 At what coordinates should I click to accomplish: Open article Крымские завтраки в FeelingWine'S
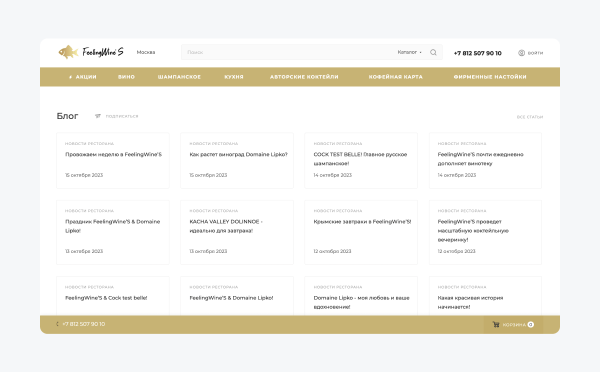362,222
